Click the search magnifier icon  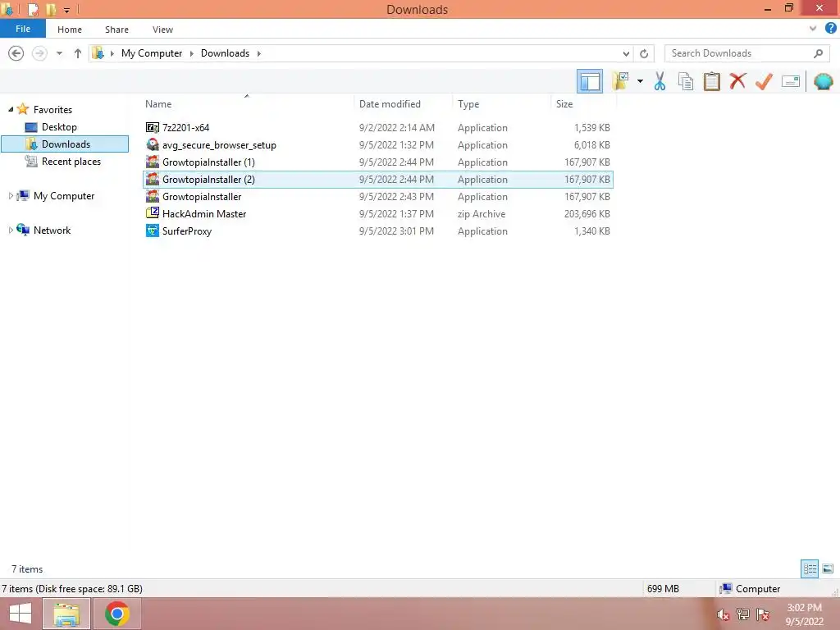tap(818, 53)
